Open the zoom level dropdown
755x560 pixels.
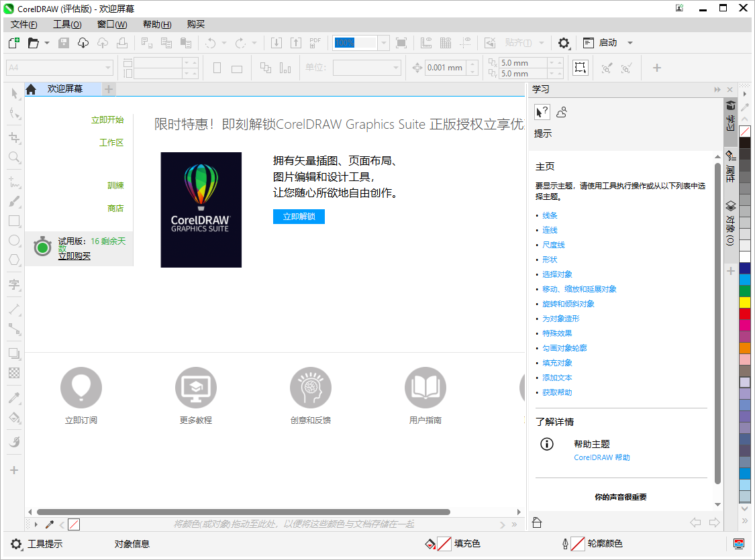(383, 43)
